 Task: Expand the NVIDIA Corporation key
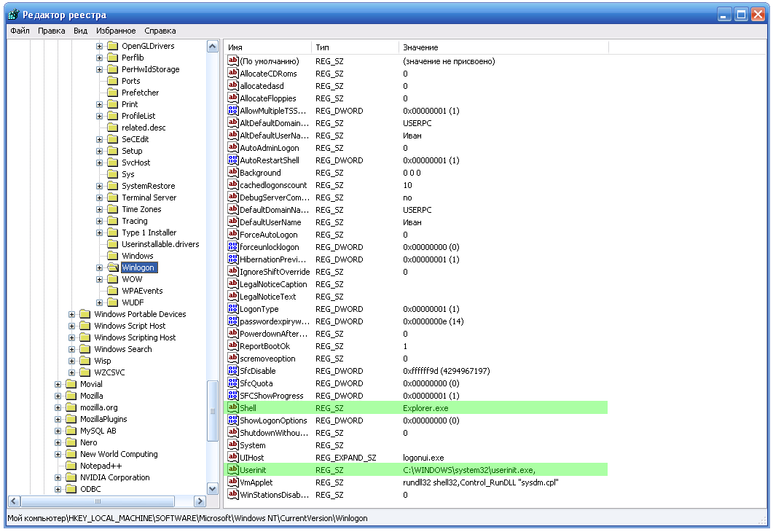click(x=58, y=477)
